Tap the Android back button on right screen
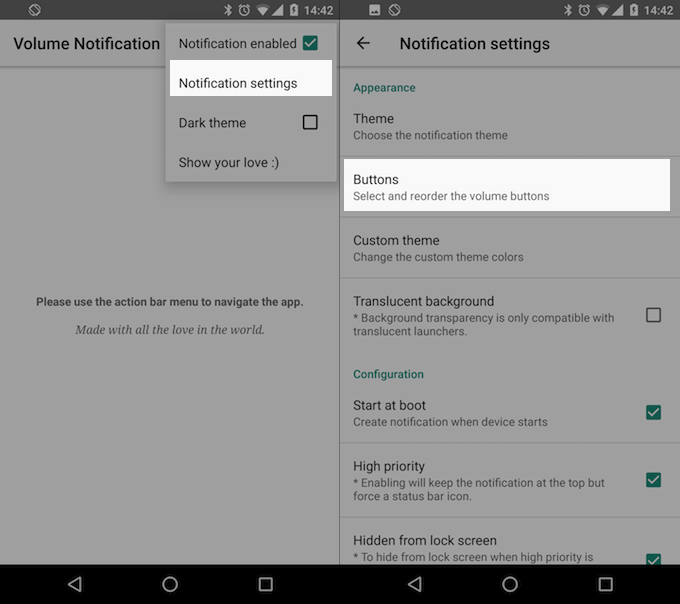The width and height of the screenshot is (680, 604). tap(414, 584)
